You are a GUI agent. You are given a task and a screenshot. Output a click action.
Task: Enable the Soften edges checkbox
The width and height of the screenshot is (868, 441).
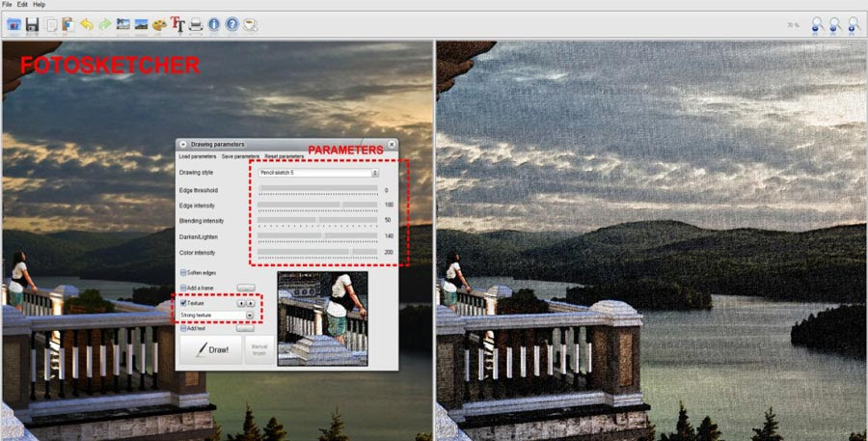[183, 272]
